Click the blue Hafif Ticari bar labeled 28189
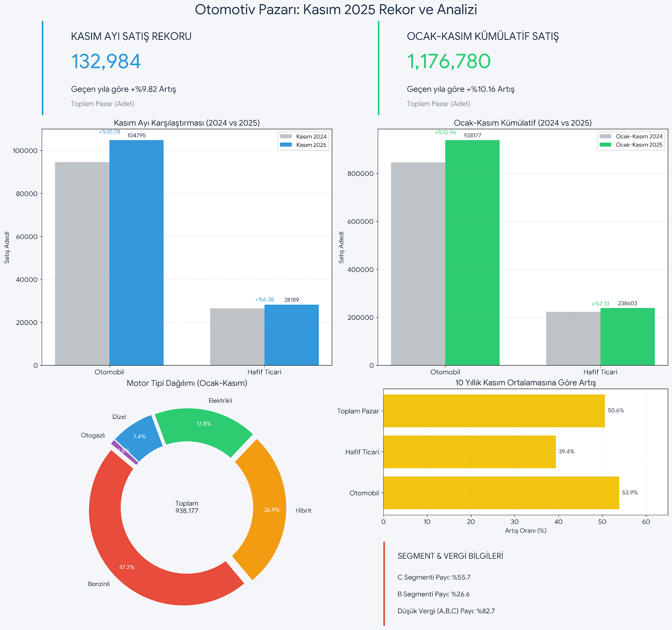 click(291, 335)
